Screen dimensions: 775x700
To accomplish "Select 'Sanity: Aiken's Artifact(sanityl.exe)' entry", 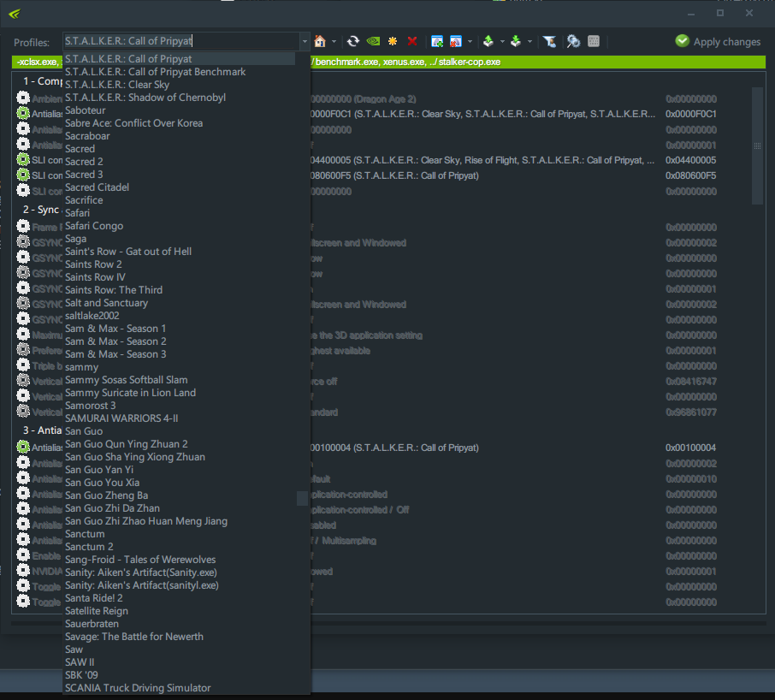I will pos(142,585).
